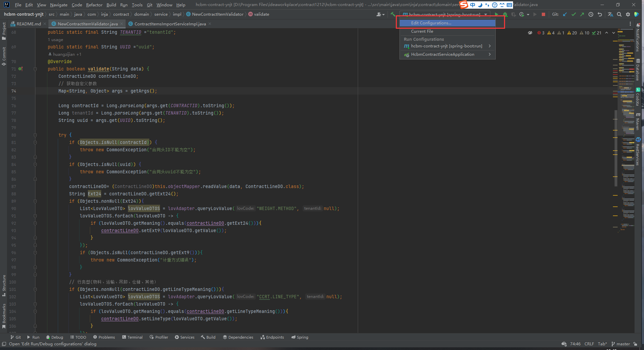This screenshot has width=644, height=350.
Task: Stop the running process with the red square
Action: tap(543, 14)
